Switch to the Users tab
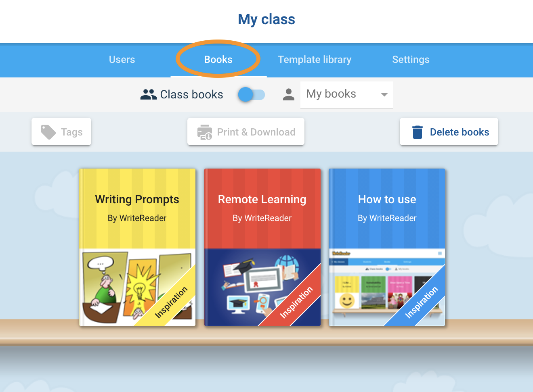 (122, 60)
